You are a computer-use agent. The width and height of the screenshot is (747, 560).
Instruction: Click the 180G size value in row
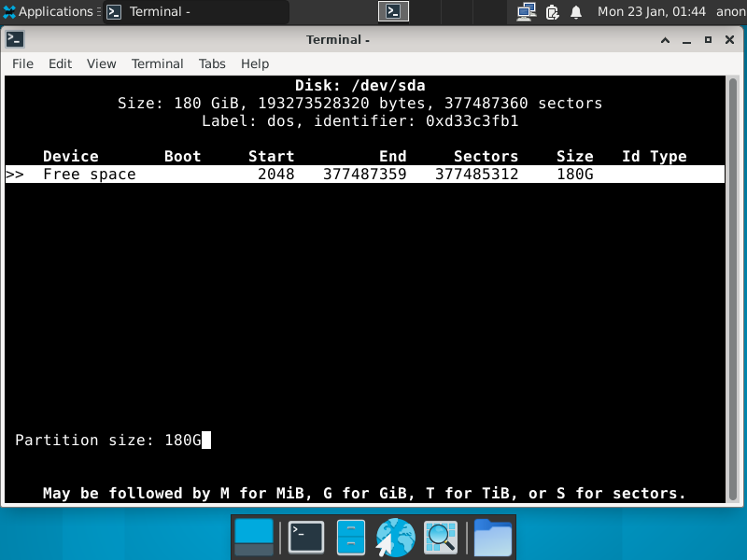coord(575,174)
